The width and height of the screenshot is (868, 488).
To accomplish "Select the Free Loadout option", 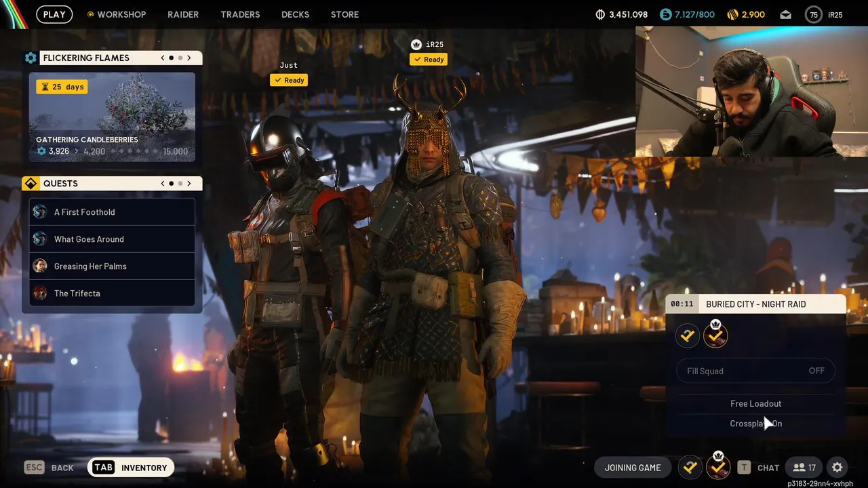I will pos(755,403).
